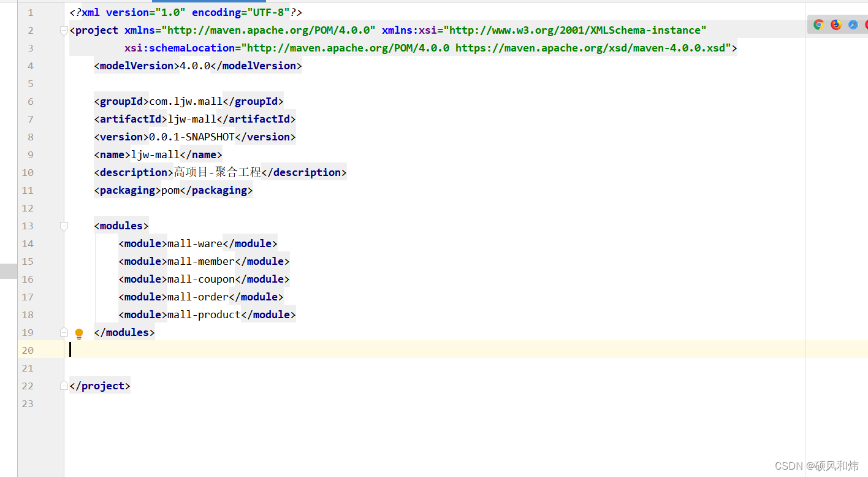Click line number 6 in the gutter
Viewport: 868px width, 477px height.
[31, 101]
